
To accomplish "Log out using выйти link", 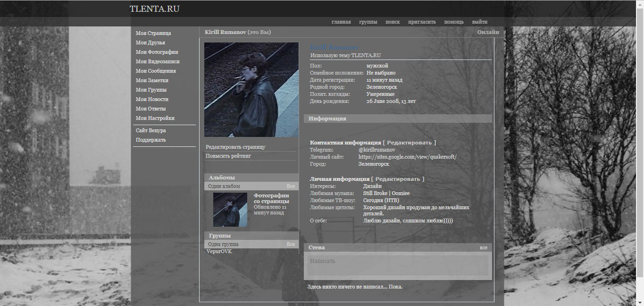I will (479, 22).
